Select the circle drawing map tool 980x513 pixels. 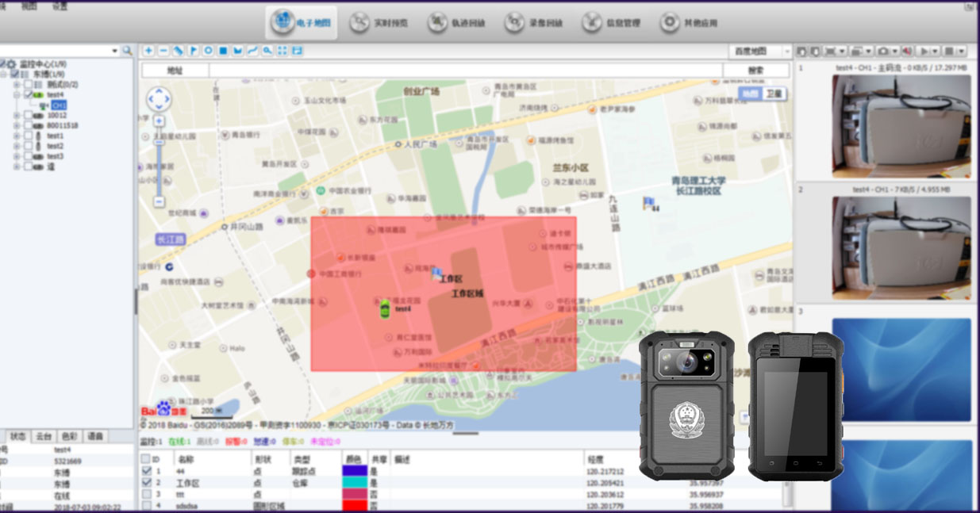(208, 51)
